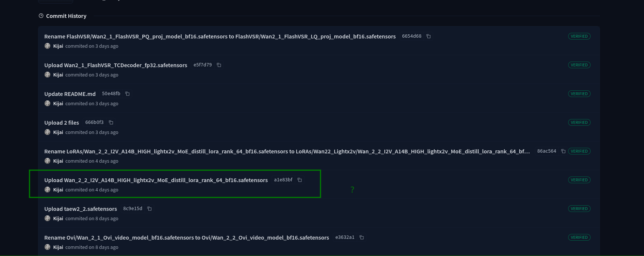
Task: Open the Rename FlashVSR proj_model commit
Action: pos(220,37)
